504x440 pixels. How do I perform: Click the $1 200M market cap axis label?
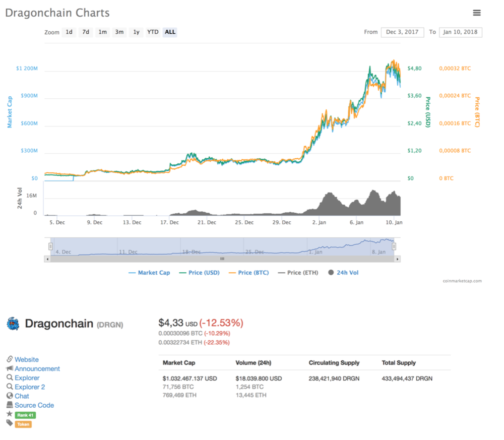coord(27,69)
